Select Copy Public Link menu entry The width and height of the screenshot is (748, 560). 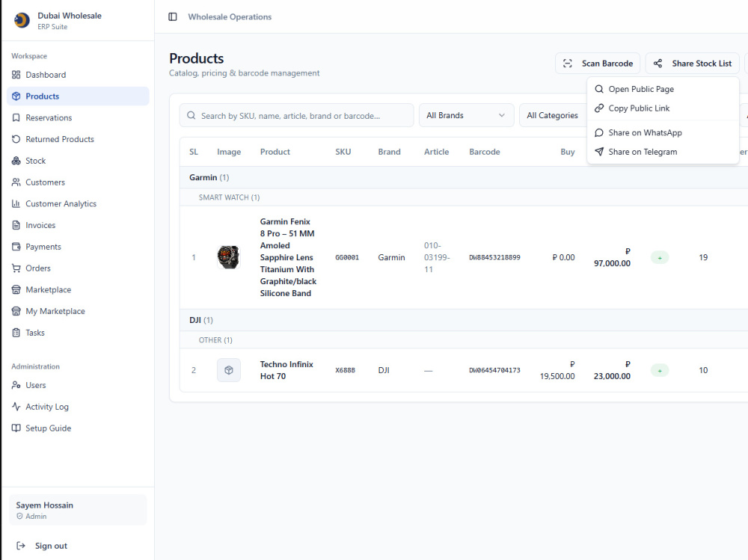(663, 108)
